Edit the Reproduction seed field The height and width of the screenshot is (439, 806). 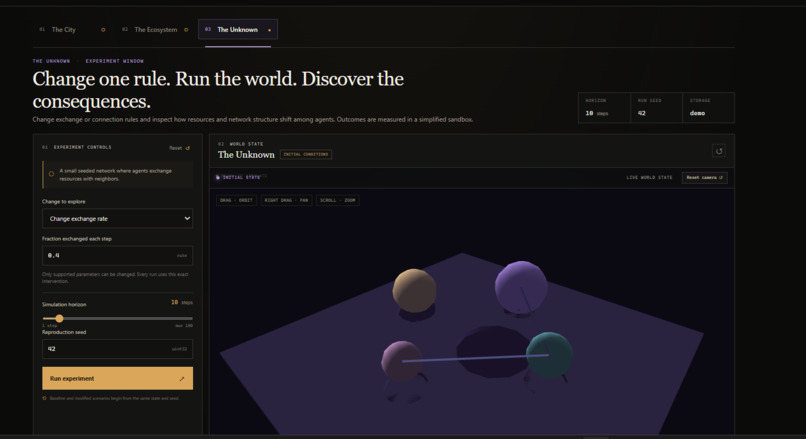coord(117,349)
